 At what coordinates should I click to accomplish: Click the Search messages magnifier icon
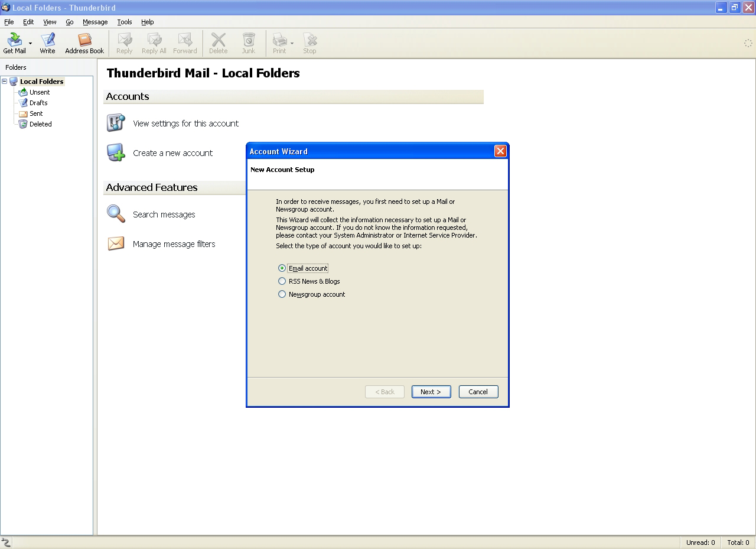point(116,214)
